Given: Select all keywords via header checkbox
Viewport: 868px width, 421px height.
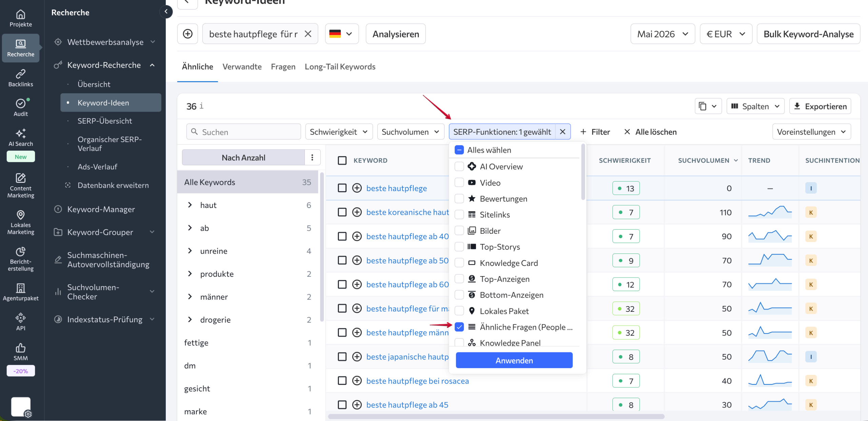Looking at the screenshot, I should pyautogui.click(x=342, y=160).
